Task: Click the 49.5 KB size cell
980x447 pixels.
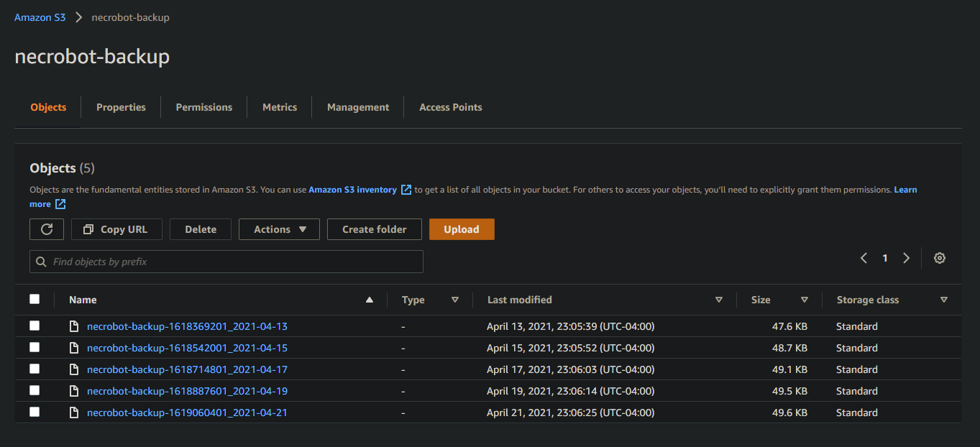Action: [x=789, y=391]
